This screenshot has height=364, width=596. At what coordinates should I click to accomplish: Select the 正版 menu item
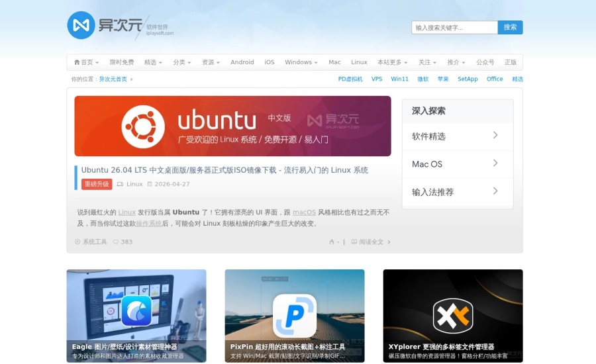point(511,62)
